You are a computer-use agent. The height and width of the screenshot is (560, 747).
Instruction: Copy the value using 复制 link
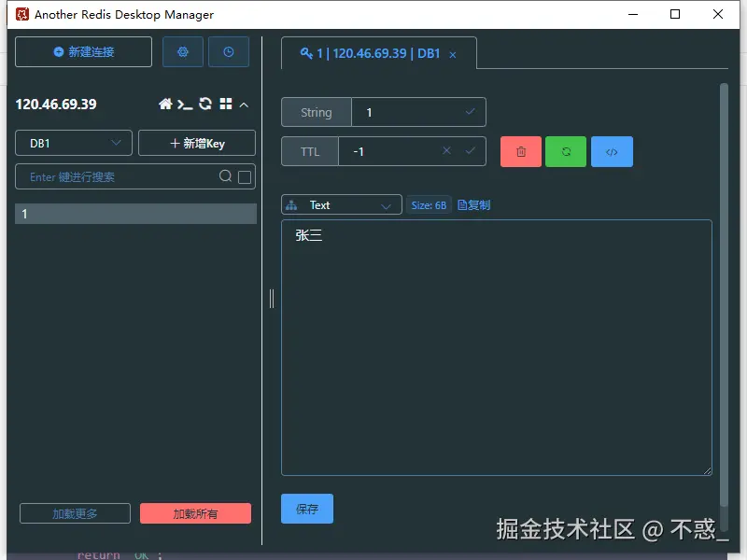(473, 204)
